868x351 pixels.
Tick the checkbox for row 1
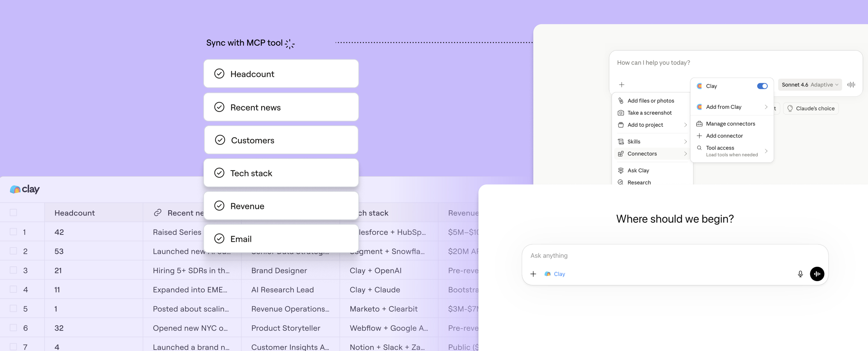click(13, 232)
